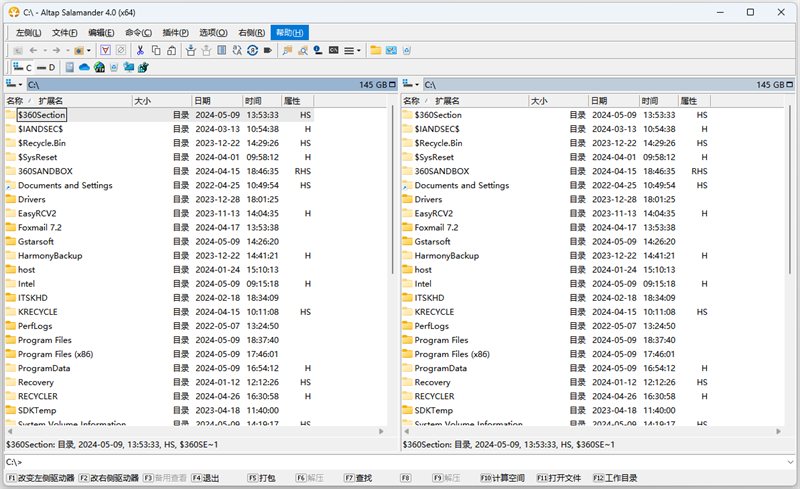
Task: Sort right panel by 大小 column
Action: click(x=558, y=101)
